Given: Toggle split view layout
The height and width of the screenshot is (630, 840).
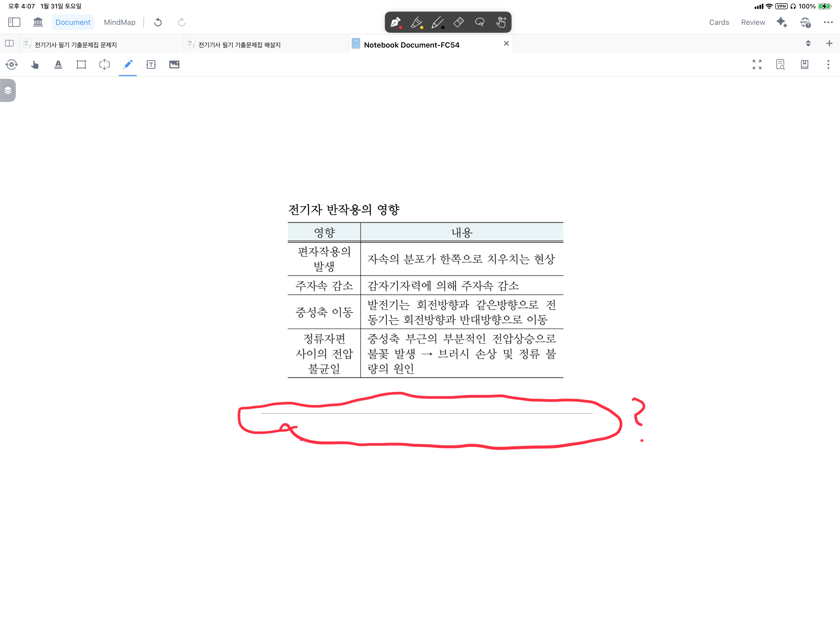Looking at the screenshot, I should click(10, 44).
